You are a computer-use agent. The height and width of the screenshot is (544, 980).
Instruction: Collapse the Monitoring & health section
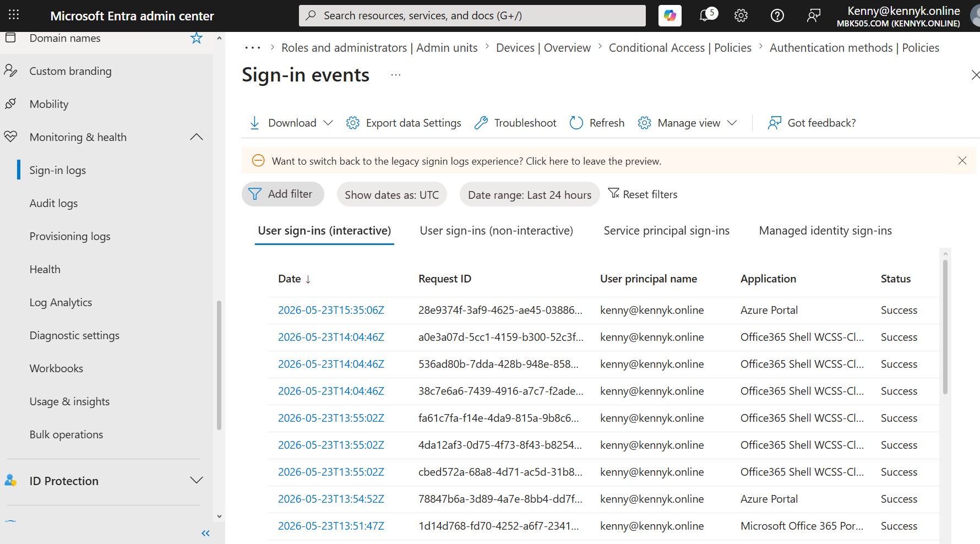pyautogui.click(x=197, y=137)
